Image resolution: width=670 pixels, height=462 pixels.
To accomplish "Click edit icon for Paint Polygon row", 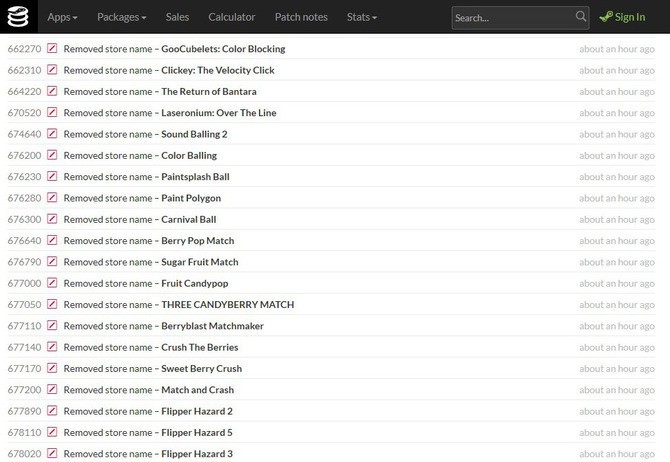I will [x=52, y=197].
